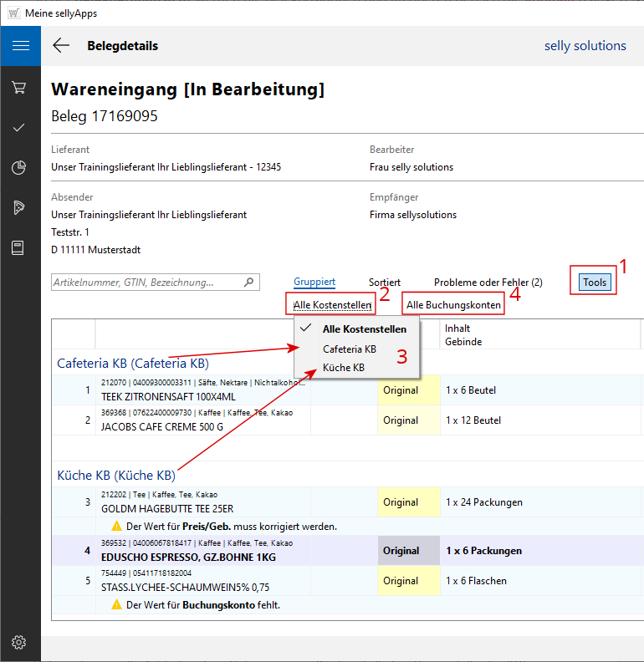Open settings via the gear icon
This screenshot has height=662, width=644.
coord(20,642)
